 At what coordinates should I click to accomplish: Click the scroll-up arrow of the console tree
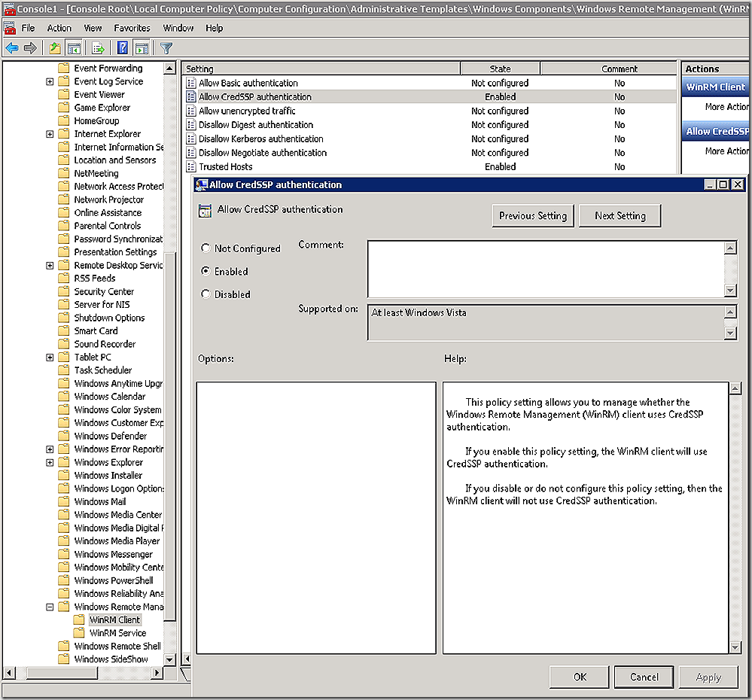(x=170, y=68)
